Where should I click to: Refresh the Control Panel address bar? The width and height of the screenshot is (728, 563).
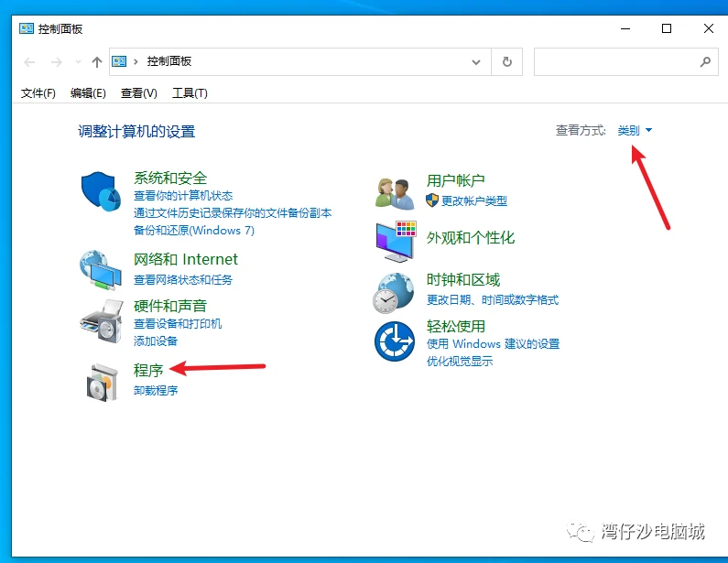(507, 61)
